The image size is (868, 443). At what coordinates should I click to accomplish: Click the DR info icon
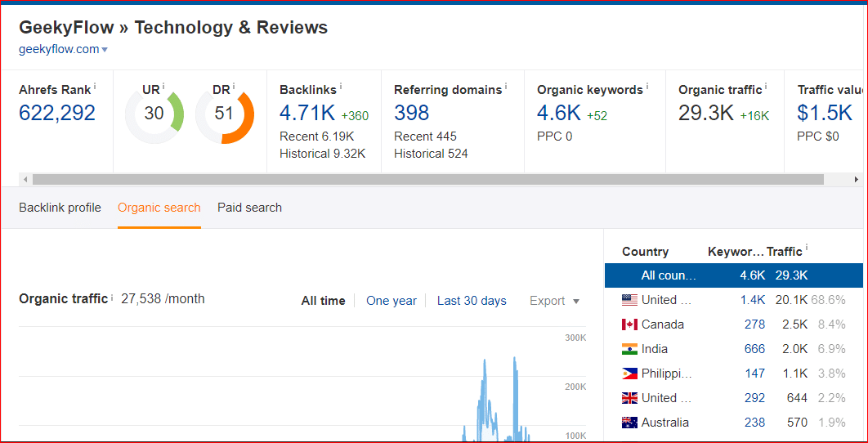234,86
